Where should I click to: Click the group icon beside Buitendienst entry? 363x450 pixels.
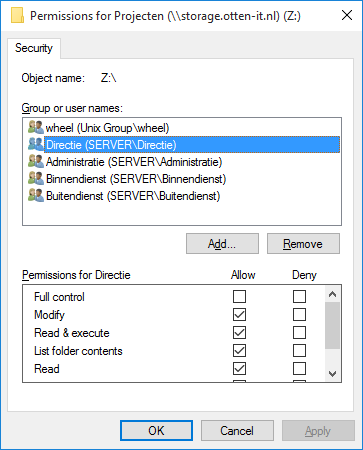(x=36, y=195)
